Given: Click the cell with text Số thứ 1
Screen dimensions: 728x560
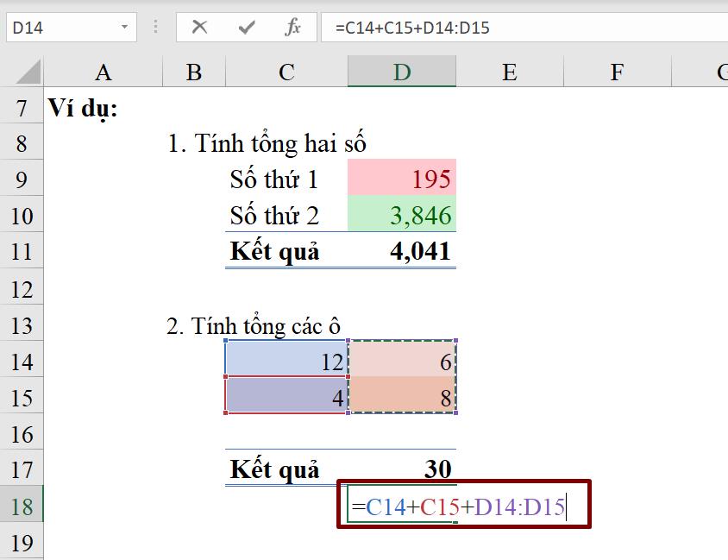Looking at the screenshot, I should [285, 179].
